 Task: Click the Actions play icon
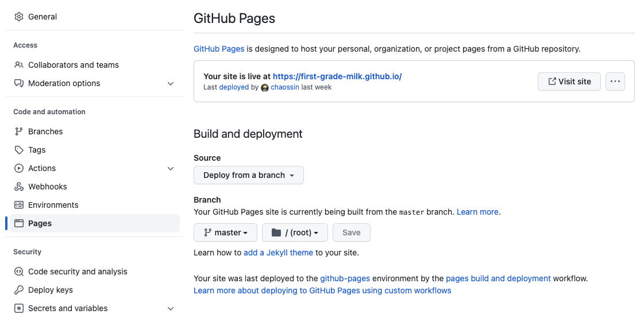click(18, 168)
